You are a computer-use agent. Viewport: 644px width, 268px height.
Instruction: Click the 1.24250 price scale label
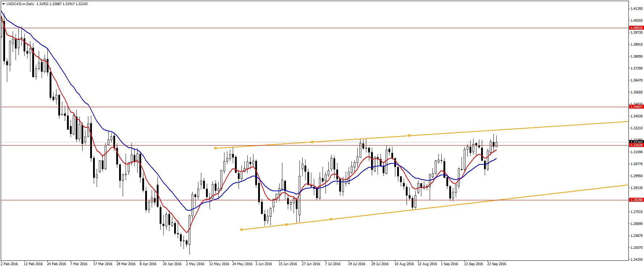tap(637, 260)
